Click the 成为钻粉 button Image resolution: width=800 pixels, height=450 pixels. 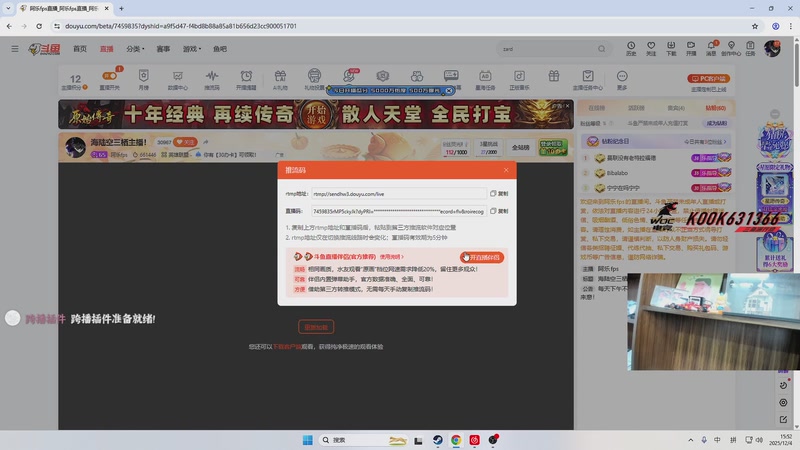716,123
